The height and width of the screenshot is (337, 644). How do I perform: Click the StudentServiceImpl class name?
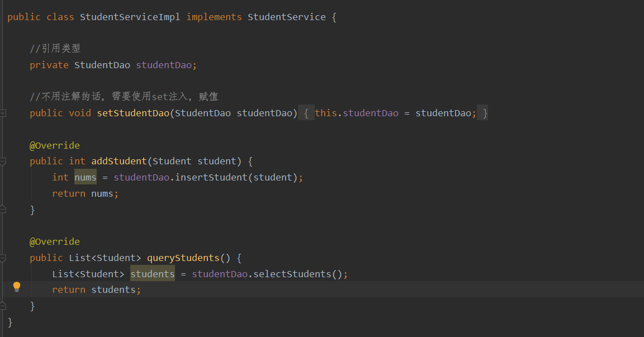(x=130, y=17)
